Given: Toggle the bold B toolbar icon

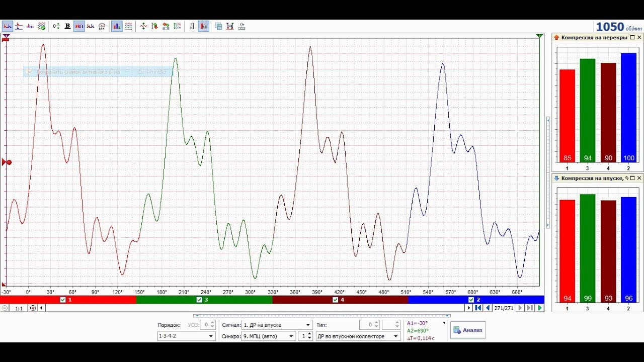Looking at the screenshot, I should coord(67,26).
